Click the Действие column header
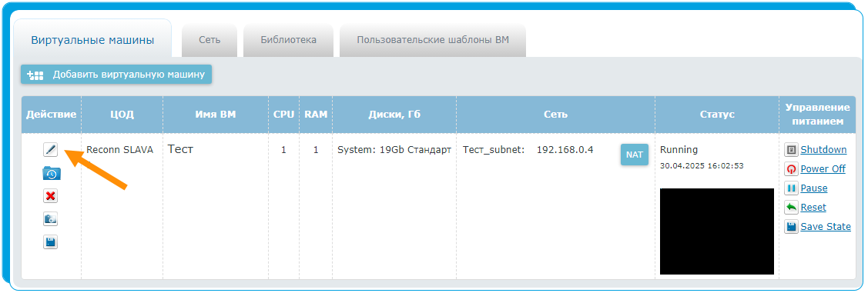The height and width of the screenshot is (293, 868). point(51,115)
